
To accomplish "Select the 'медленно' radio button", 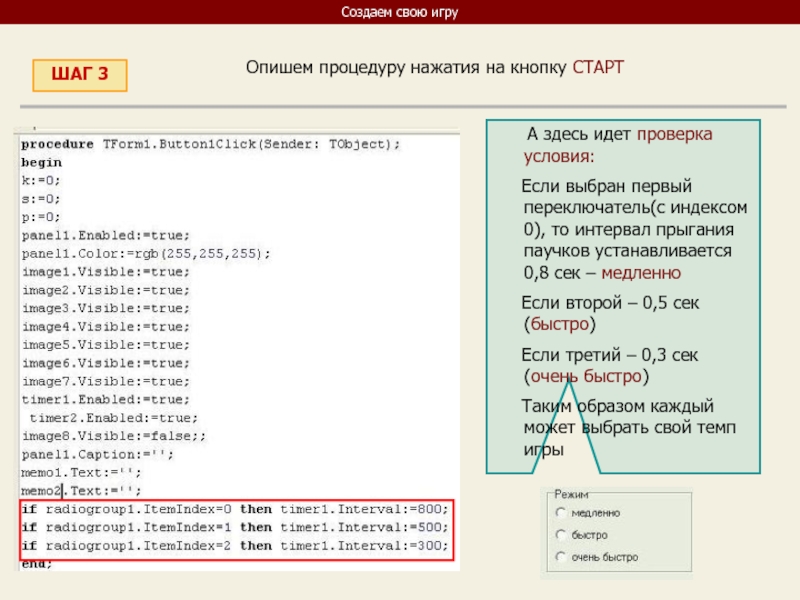I will click(561, 513).
